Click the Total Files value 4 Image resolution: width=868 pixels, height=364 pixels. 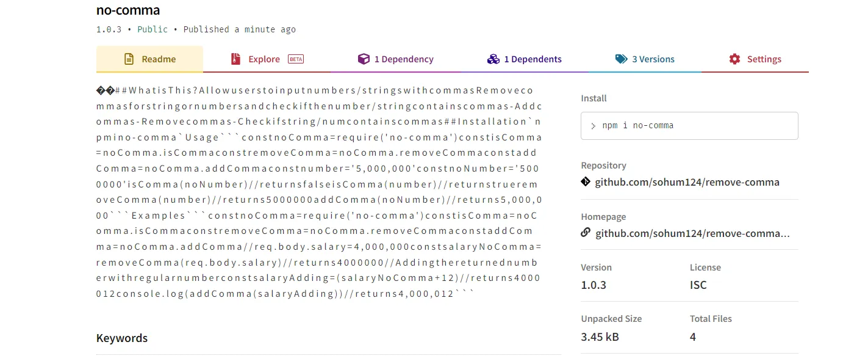tap(693, 337)
